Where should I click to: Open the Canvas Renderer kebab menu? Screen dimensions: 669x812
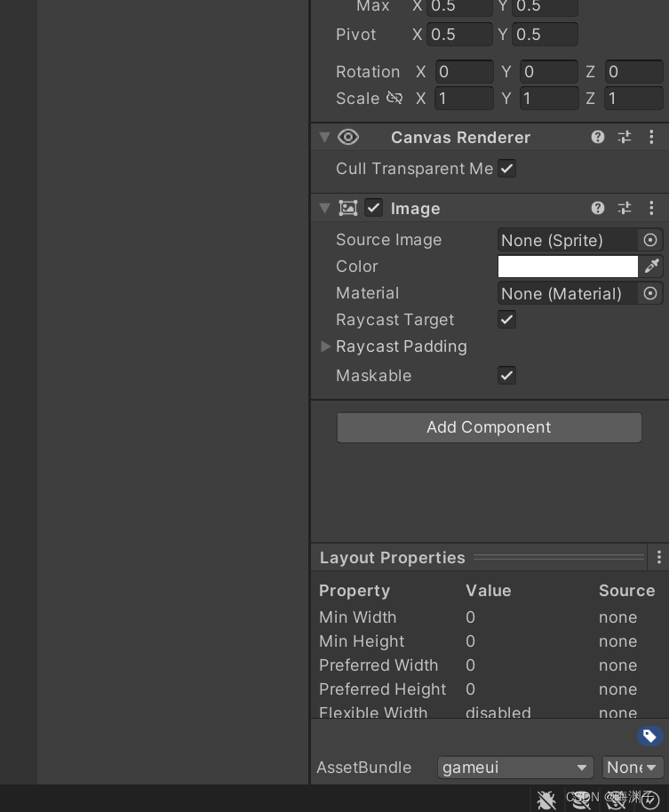coord(651,137)
